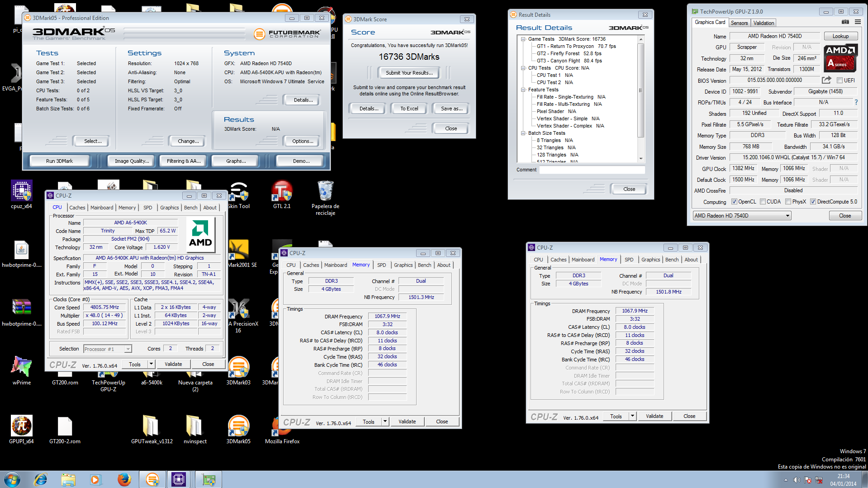Open Tools dropdown arrow in NB 1501.8 MHz CPU-Z
Screen dimensions: 868x488
click(632, 416)
